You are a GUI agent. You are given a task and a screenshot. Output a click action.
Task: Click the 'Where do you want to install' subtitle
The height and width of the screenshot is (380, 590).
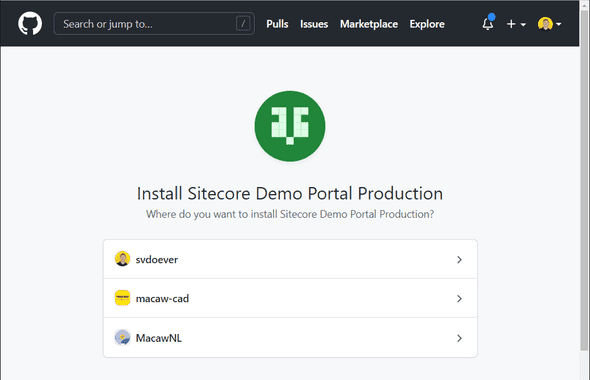(290, 214)
